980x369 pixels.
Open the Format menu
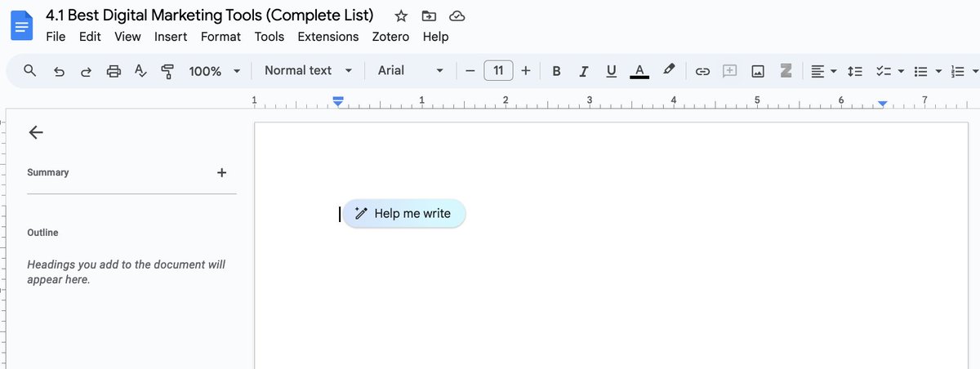tap(220, 37)
